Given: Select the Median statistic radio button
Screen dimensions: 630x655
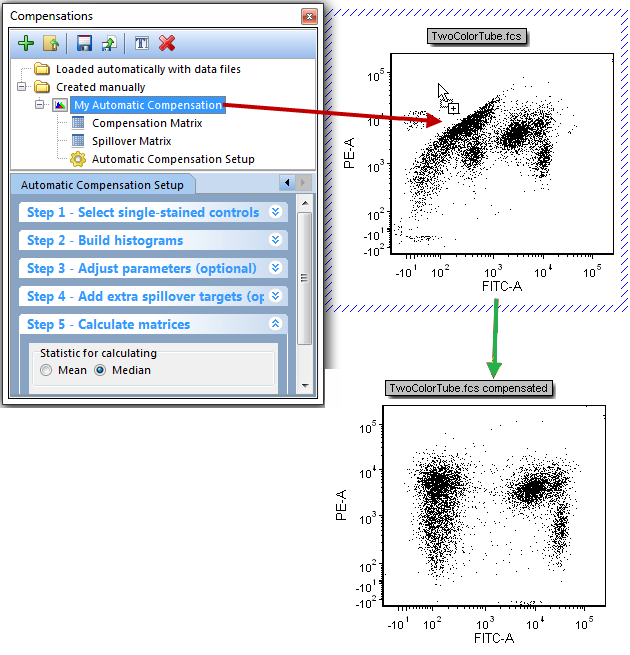Looking at the screenshot, I should tap(100, 370).
